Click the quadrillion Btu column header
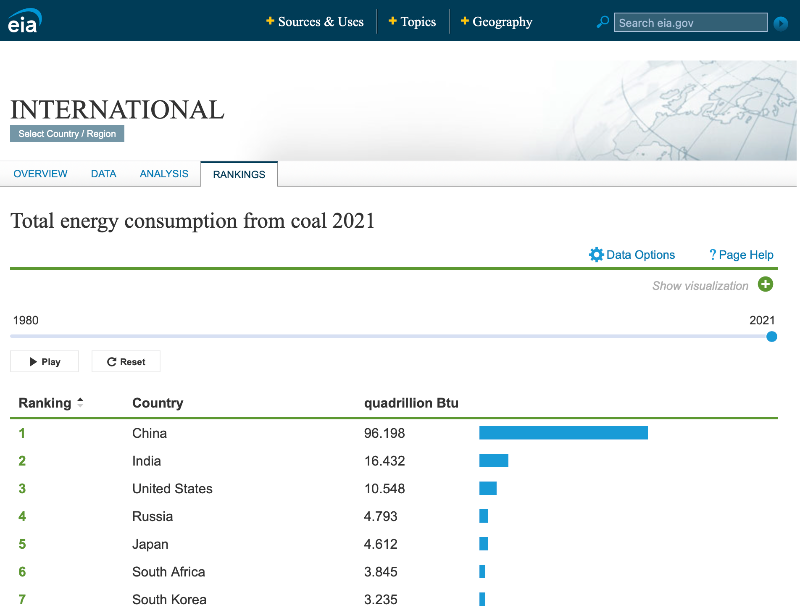 [411, 403]
